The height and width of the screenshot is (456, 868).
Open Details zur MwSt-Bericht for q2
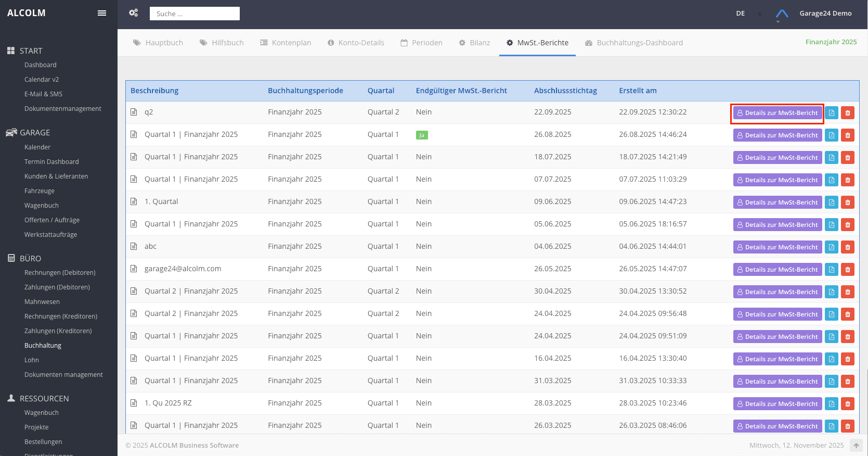coord(778,113)
